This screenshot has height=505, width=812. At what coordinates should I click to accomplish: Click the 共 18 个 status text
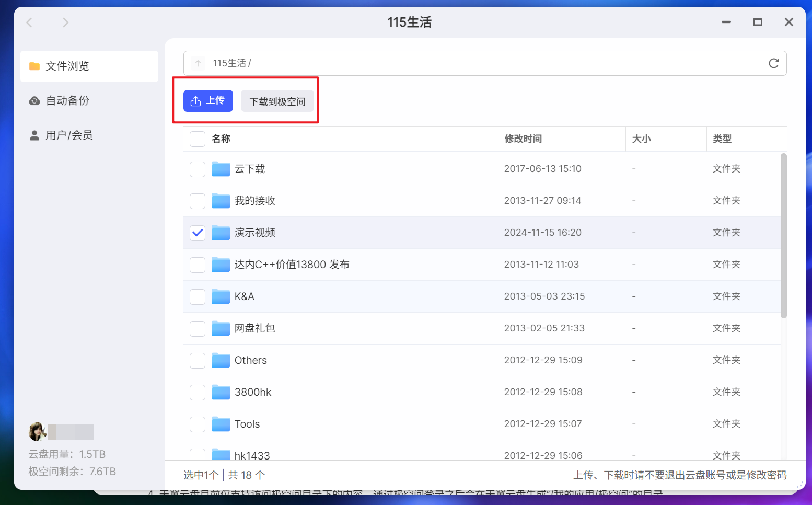coord(247,475)
